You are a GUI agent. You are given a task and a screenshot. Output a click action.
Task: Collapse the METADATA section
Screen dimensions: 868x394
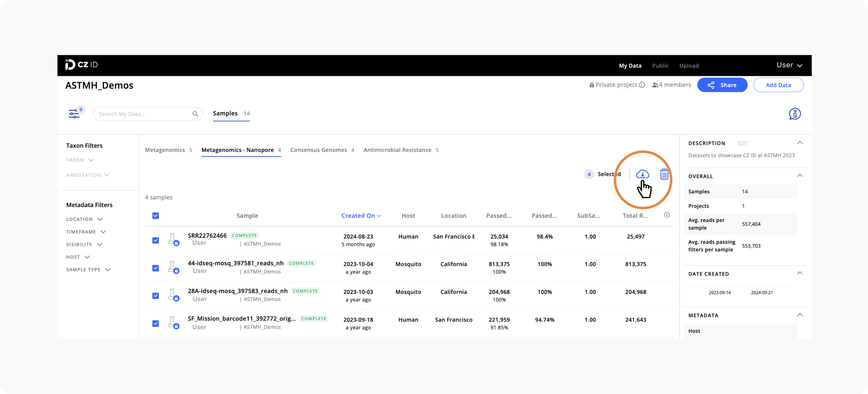point(800,315)
